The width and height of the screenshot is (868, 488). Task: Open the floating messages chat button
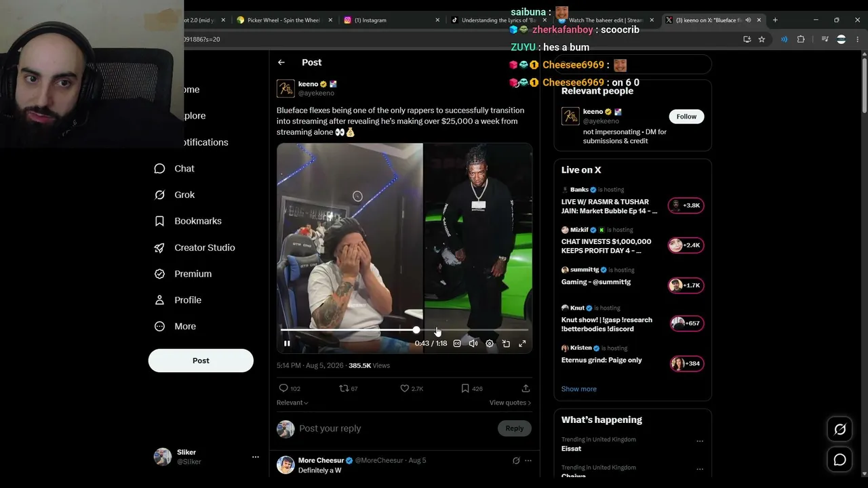(x=840, y=460)
